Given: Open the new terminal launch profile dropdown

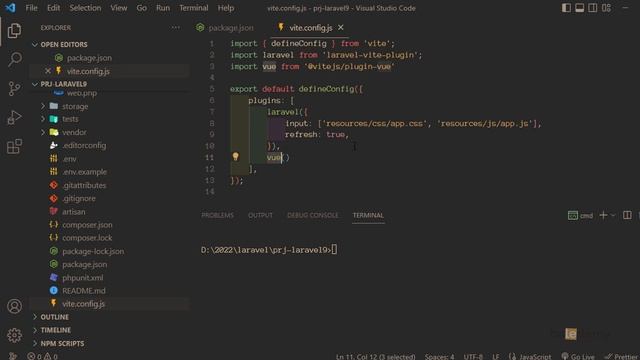Looking at the screenshot, I should pyautogui.click(x=613, y=215).
